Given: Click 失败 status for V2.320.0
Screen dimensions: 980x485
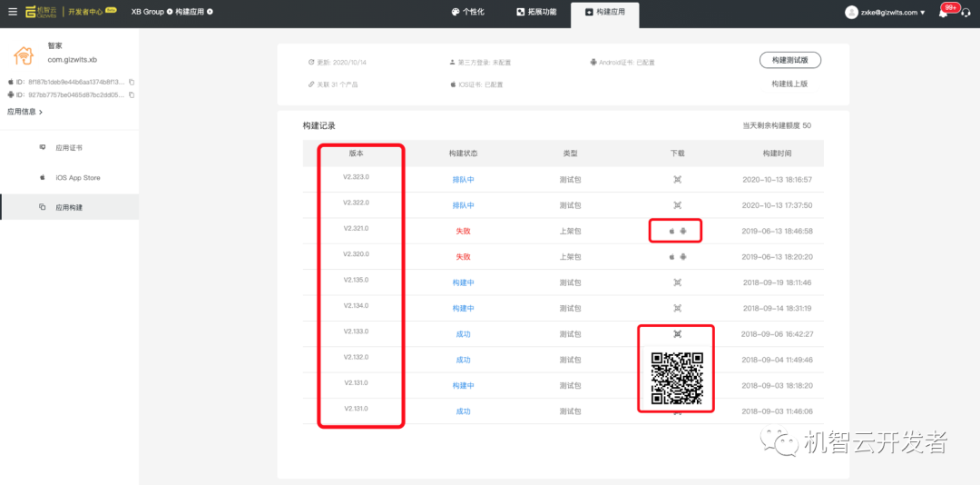Looking at the screenshot, I should pos(463,257).
